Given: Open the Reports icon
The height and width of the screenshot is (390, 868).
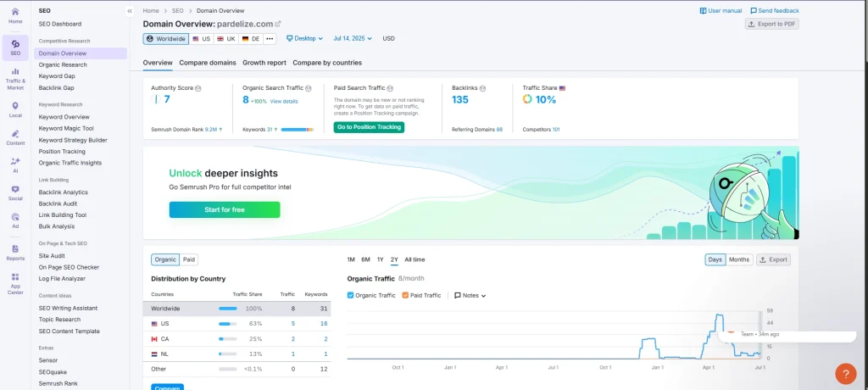Looking at the screenshot, I should 15,248.
